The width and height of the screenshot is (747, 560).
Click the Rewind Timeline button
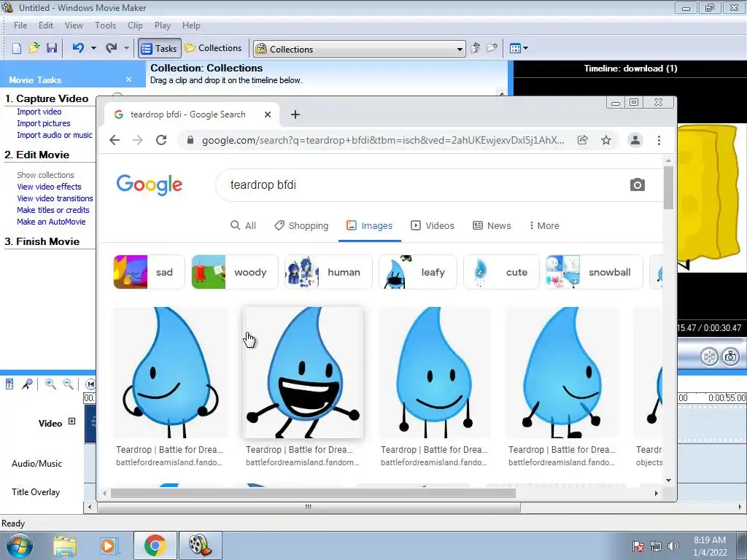pyautogui.click(x=90, y=384)
